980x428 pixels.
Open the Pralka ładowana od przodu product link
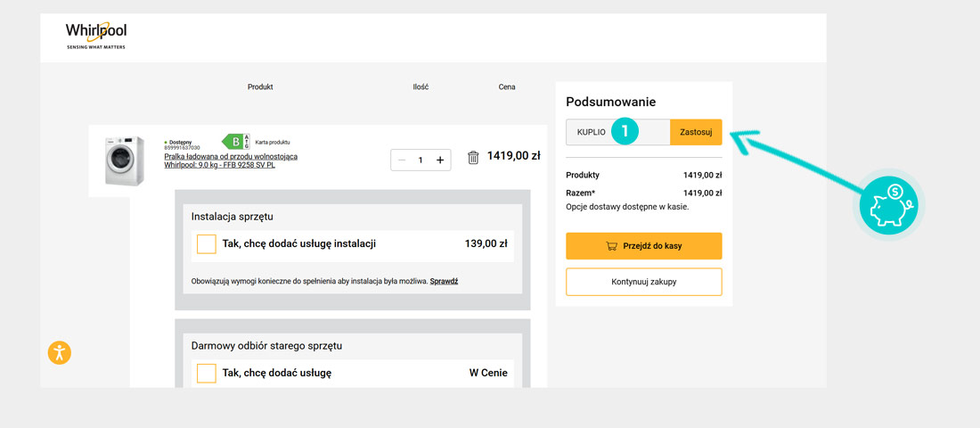231,160
